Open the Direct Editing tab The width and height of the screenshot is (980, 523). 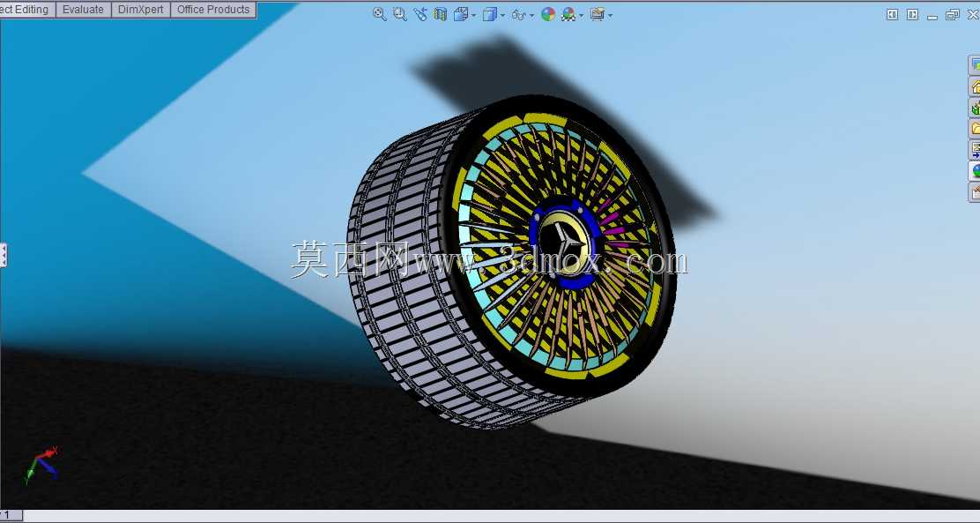click(x=26, y=10)
